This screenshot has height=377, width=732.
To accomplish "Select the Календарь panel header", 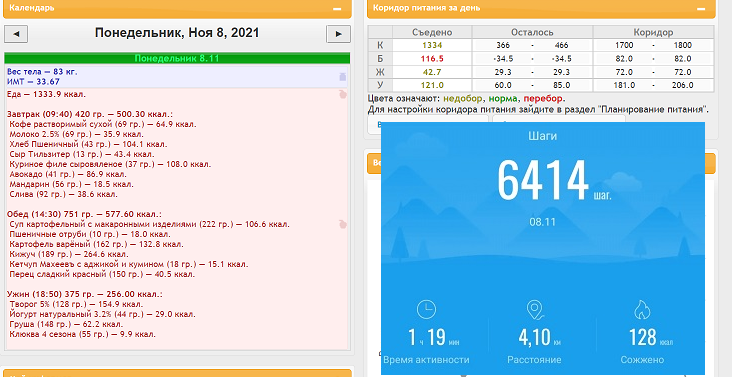I will pyautogui.click(x=177, y=8).
